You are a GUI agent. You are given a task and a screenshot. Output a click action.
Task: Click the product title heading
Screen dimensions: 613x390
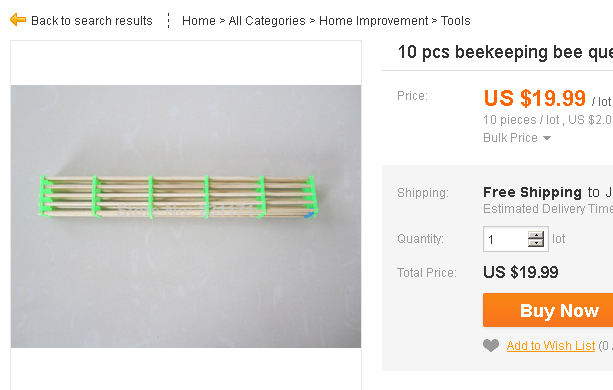tap(505, 52)
